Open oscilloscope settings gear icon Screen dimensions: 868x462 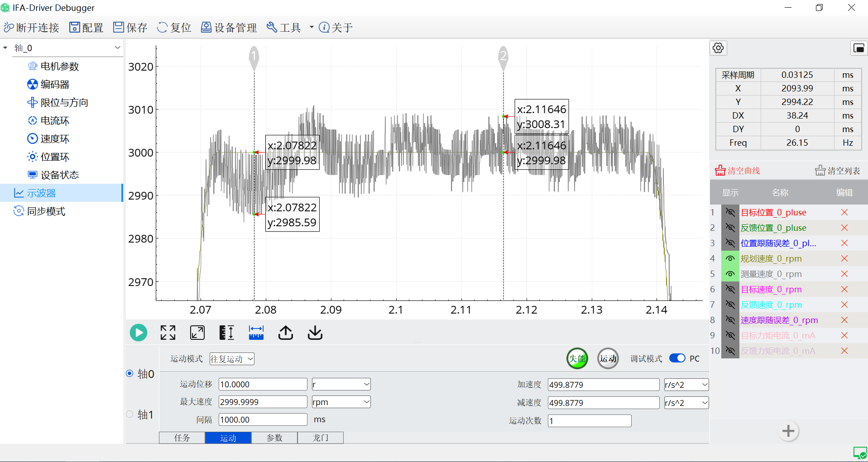(718, 48)
